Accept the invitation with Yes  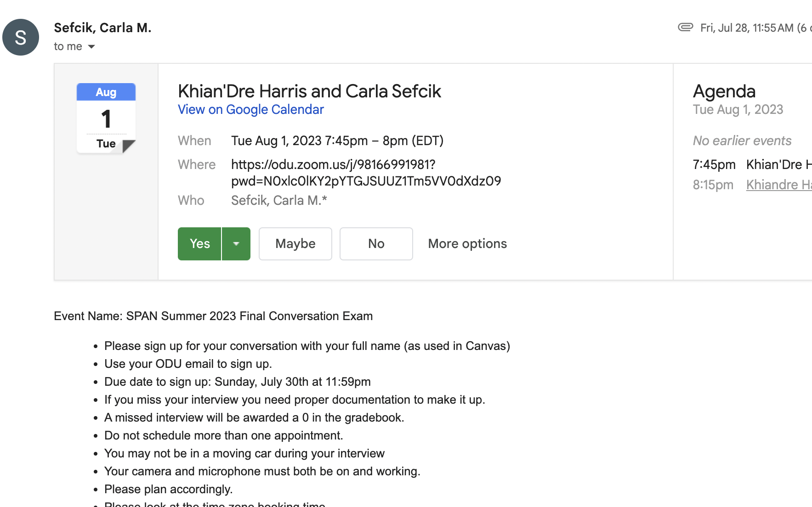(199, 244)
